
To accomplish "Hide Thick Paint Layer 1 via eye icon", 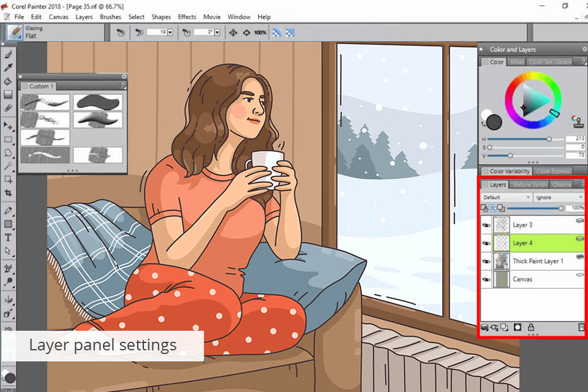I will tap(486, 261).
